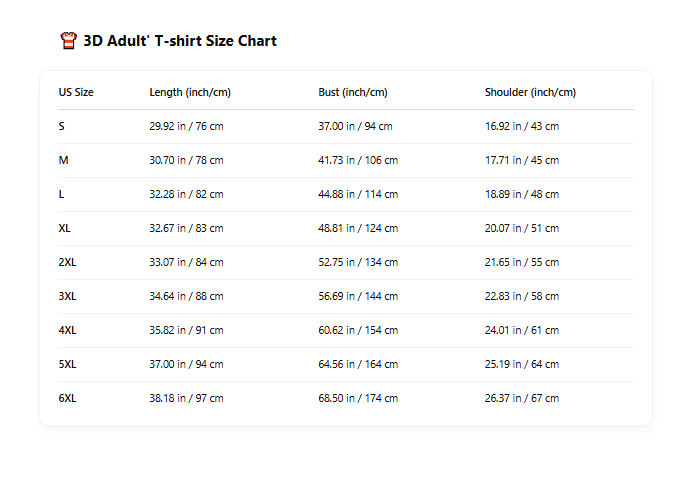Select the L size row label
Screen dimensions: 695x479
point(62,194)
